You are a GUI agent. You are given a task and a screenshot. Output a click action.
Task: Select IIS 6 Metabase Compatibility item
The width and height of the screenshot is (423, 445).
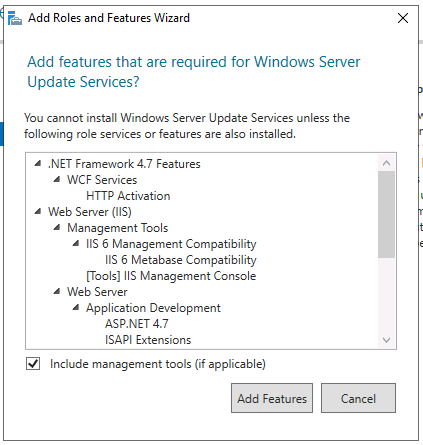(x=181, y=260)
